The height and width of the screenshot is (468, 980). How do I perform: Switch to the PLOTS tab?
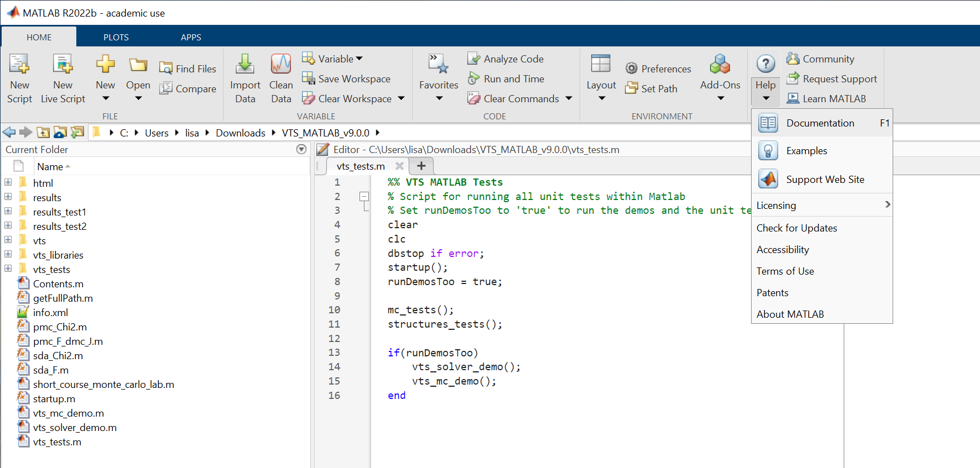[116, 37]
